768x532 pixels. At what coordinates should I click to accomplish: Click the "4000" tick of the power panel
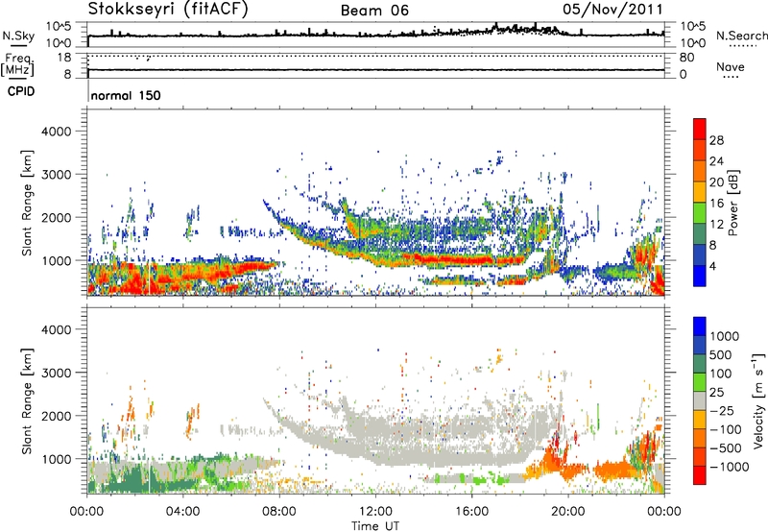tap(57, 132)
